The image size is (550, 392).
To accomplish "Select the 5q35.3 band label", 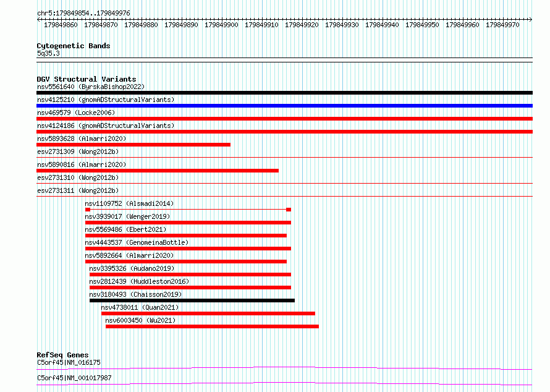I will (x=48, y=53).
